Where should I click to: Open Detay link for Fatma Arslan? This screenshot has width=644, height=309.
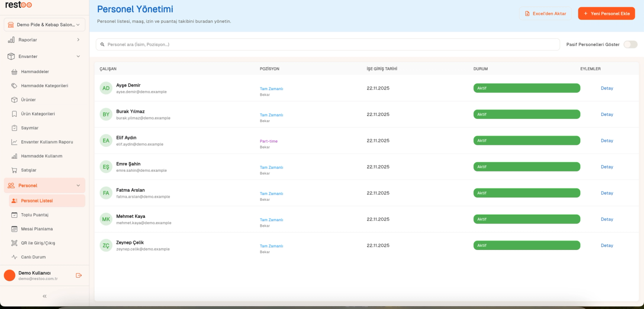pos(607,193)
